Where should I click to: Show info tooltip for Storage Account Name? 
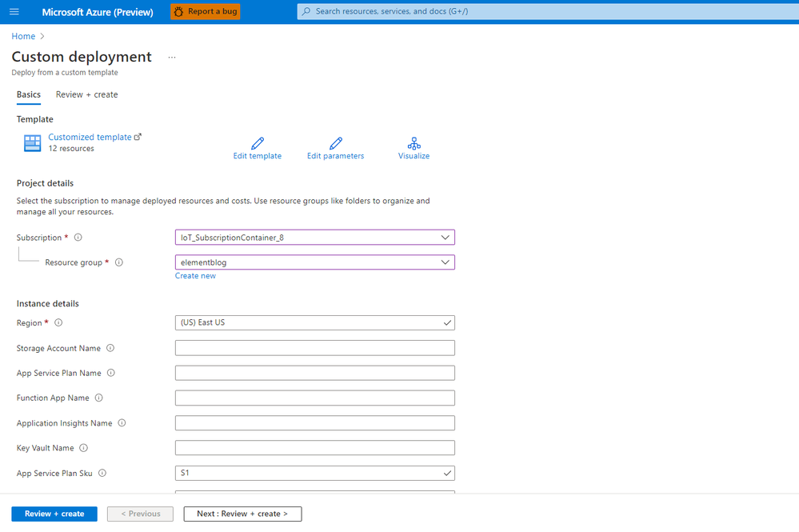[110, 348]
